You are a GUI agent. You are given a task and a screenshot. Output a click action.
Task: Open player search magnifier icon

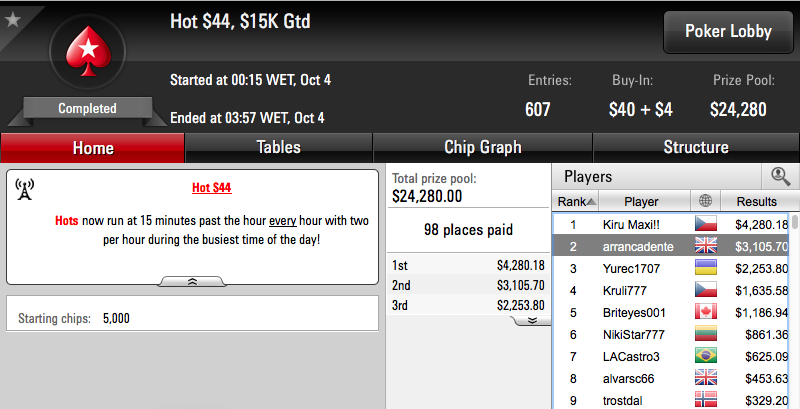coord(780,176)
